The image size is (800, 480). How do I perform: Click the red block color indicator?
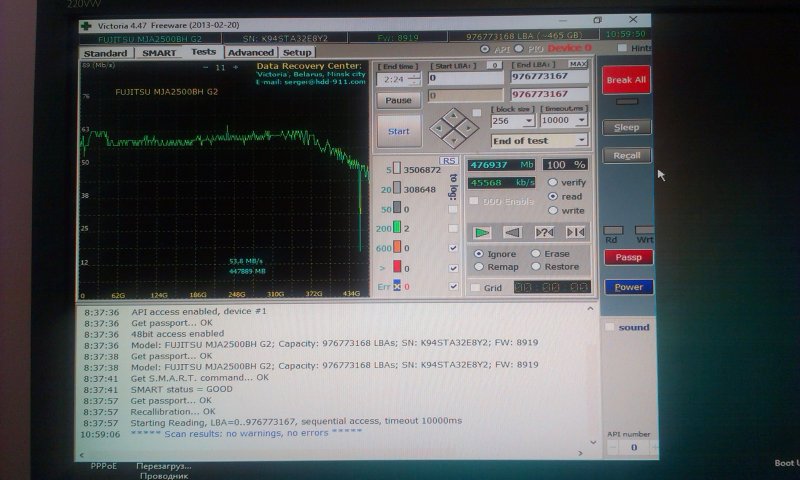[x=397, y=268]
